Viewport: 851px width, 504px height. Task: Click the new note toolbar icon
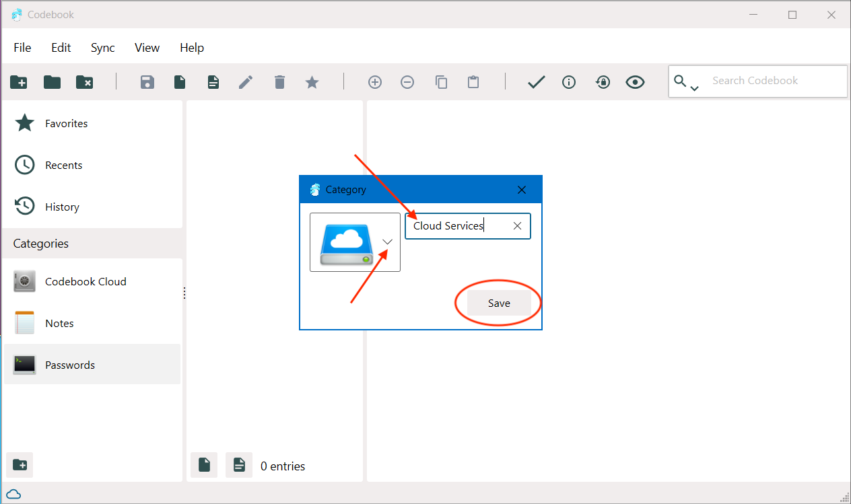(x=213, y=82)
